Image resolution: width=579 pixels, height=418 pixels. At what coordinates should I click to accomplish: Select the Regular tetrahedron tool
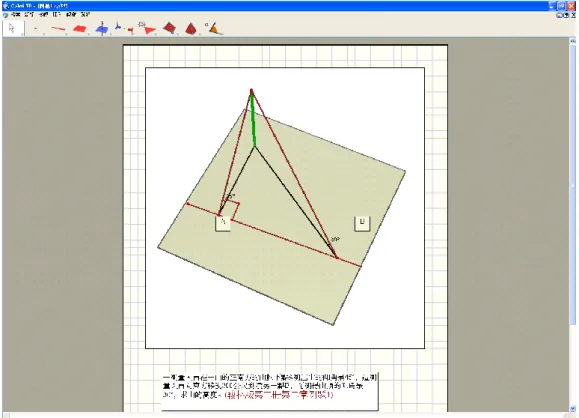191,28
